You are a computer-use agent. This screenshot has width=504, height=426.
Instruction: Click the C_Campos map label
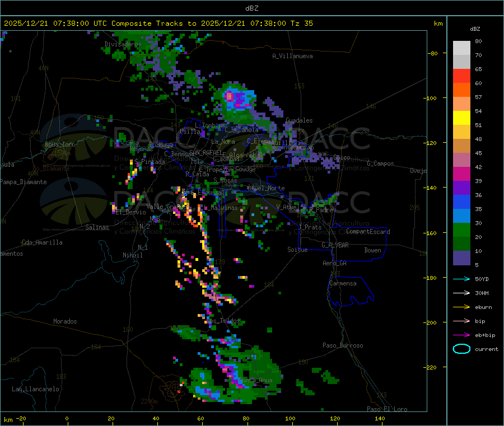click(380, 163)
